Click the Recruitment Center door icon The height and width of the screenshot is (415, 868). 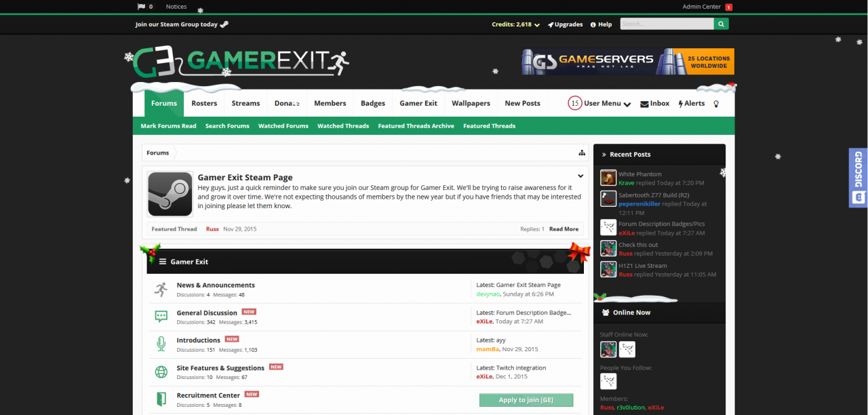click(x=161, y=399)
